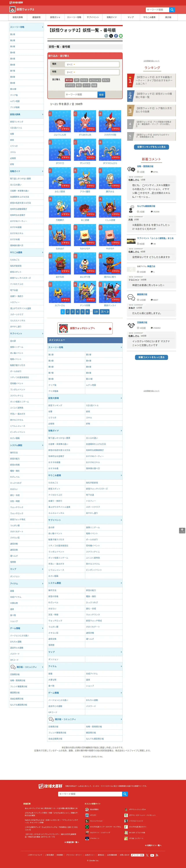Open the 交換掲示板 handshake icon in comments
Image resolution: width=186 pixels, height=868 pixels.
pyautogui.click(x=131, y=325)
